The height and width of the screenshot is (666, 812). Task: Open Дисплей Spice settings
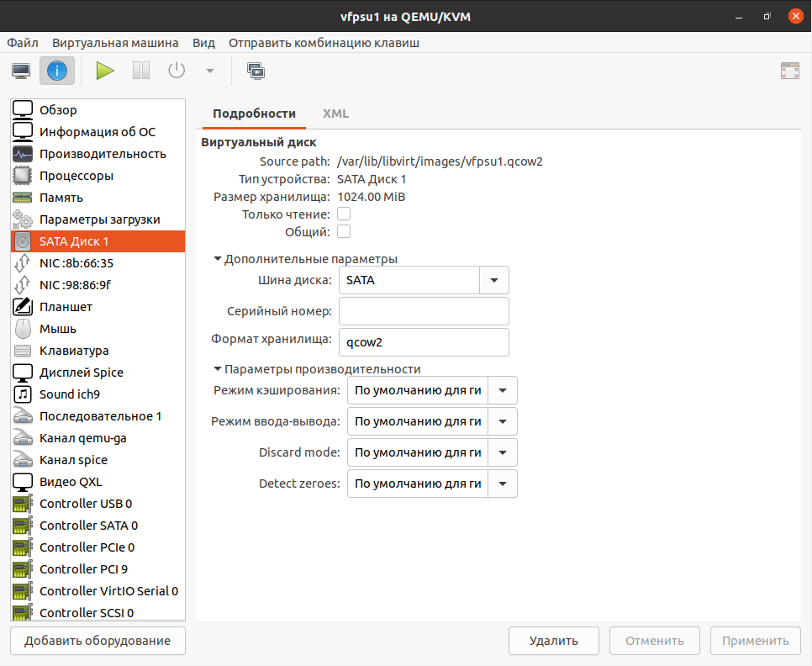98,373
